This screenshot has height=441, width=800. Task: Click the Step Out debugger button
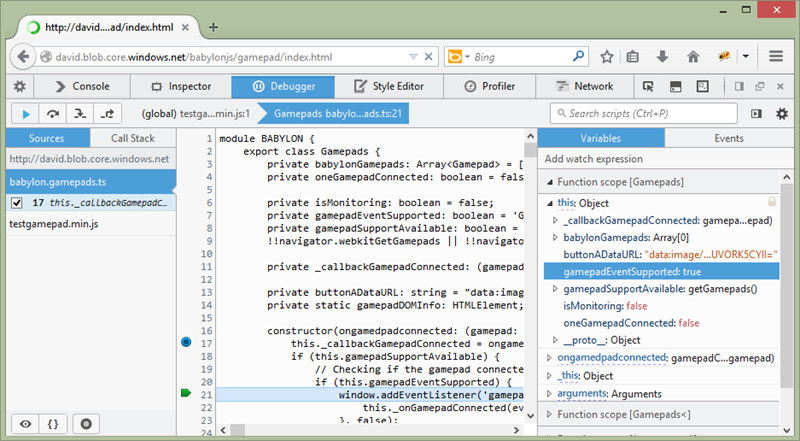107,113
